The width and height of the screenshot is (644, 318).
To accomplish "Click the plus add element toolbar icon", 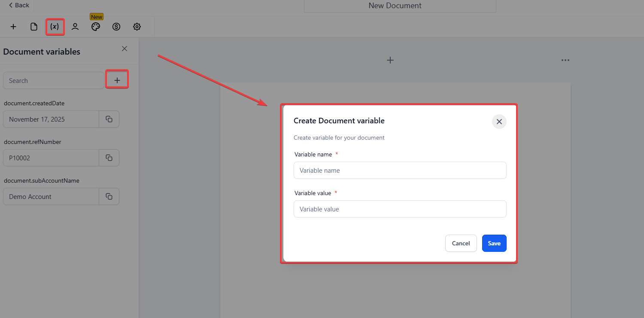I will coord(13,27).
